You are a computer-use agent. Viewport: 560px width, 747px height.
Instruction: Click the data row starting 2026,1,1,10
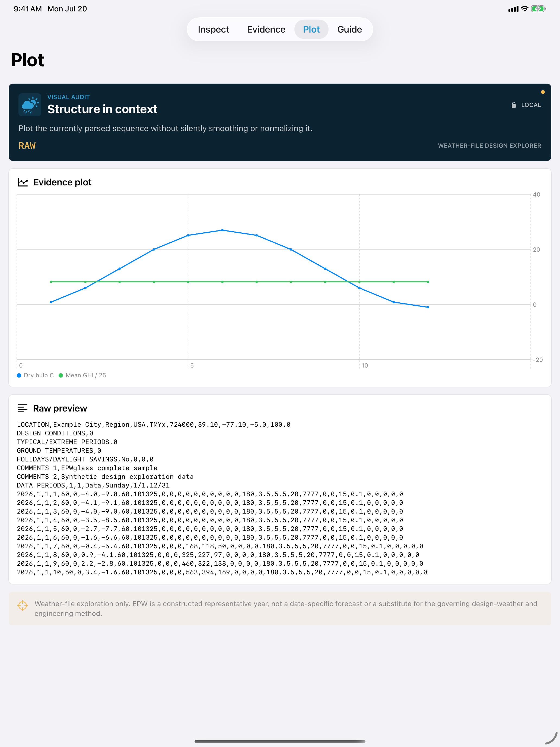pos(222,572)
